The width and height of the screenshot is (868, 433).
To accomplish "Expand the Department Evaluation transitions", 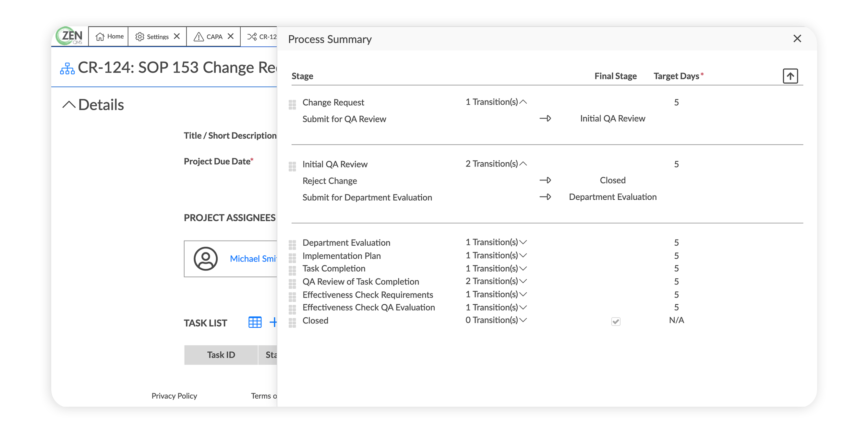I will pyautogui.click(x=523, y=242).
